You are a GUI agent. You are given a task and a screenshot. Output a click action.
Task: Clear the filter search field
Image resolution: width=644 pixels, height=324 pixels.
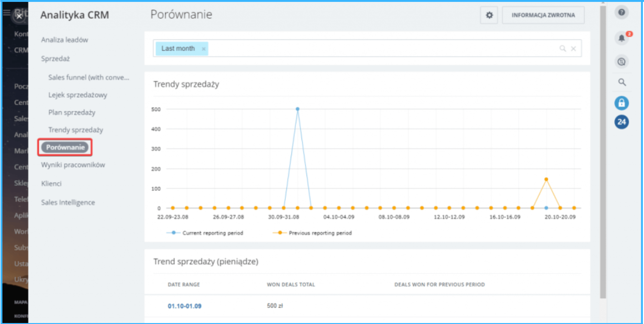[573, 49]
